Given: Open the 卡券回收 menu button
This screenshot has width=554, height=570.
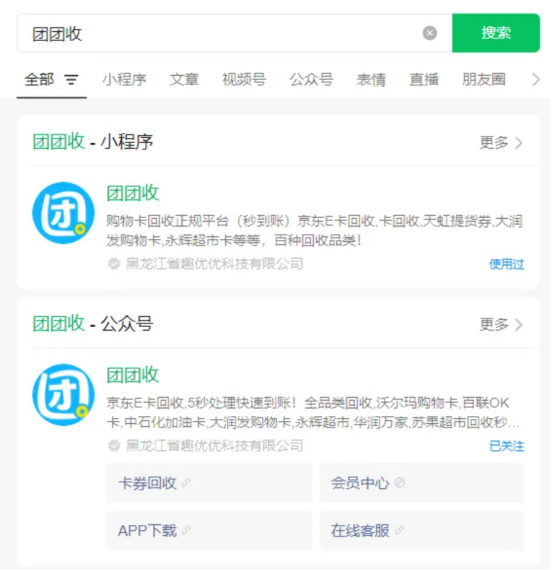Looking at the screenshot, I should coord(209,483).
